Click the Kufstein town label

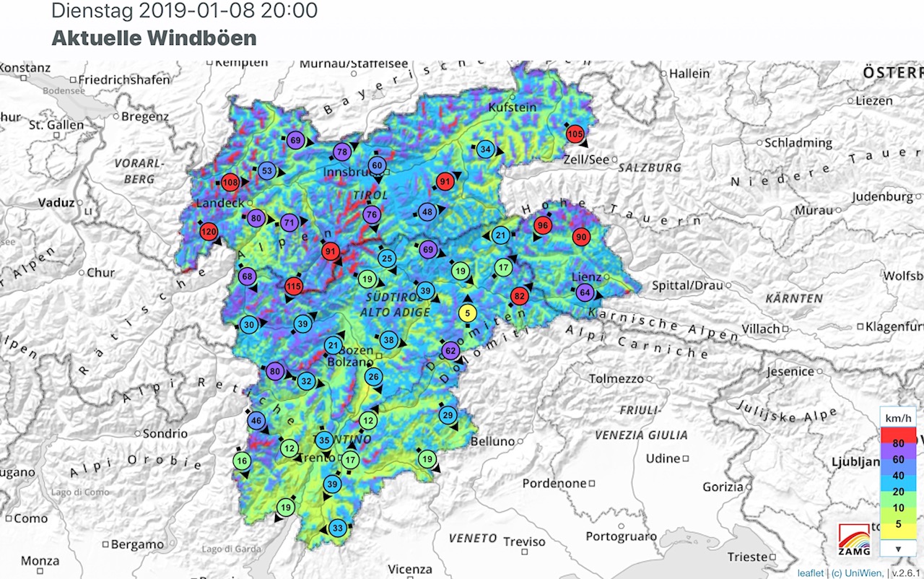point(513,107)
